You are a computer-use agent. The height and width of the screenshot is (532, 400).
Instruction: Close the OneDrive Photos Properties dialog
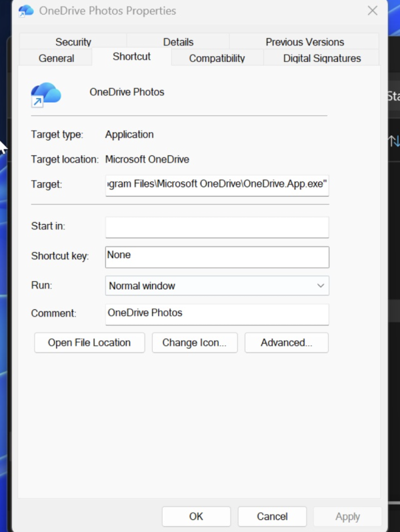pos(373,11)
